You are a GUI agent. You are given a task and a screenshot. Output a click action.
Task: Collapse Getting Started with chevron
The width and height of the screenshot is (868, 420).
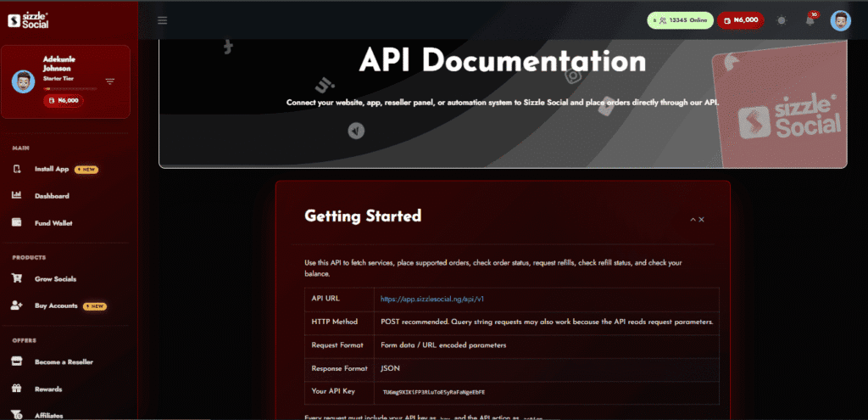(693, 220)
